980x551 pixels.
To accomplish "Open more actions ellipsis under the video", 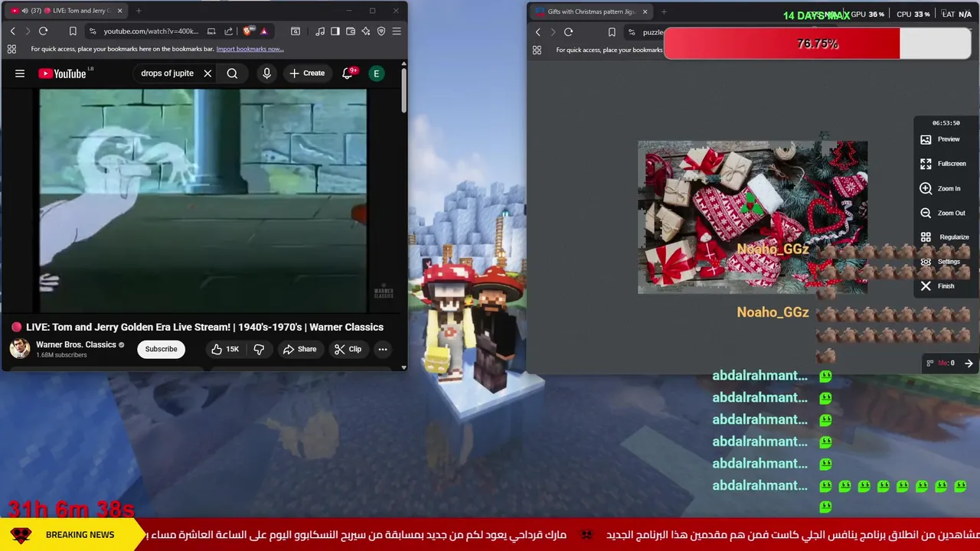I will coord(382,349).
